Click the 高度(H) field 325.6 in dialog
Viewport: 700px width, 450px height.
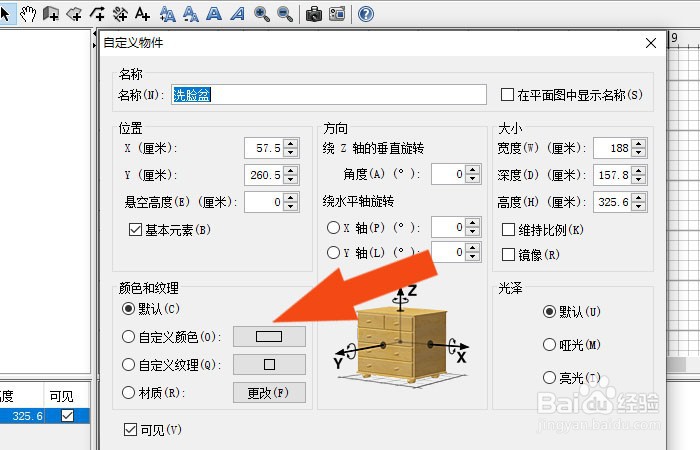click(x=612, y=202)
